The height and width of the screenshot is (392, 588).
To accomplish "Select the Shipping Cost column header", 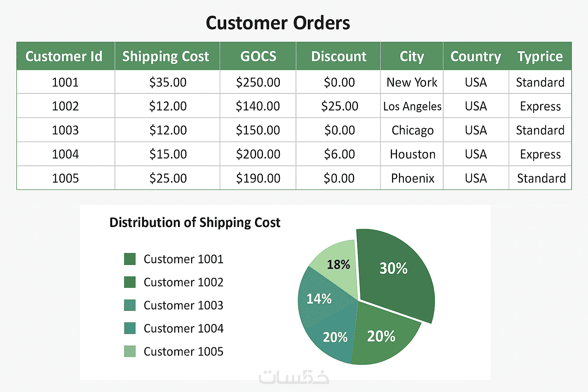I will click(166, 56).
